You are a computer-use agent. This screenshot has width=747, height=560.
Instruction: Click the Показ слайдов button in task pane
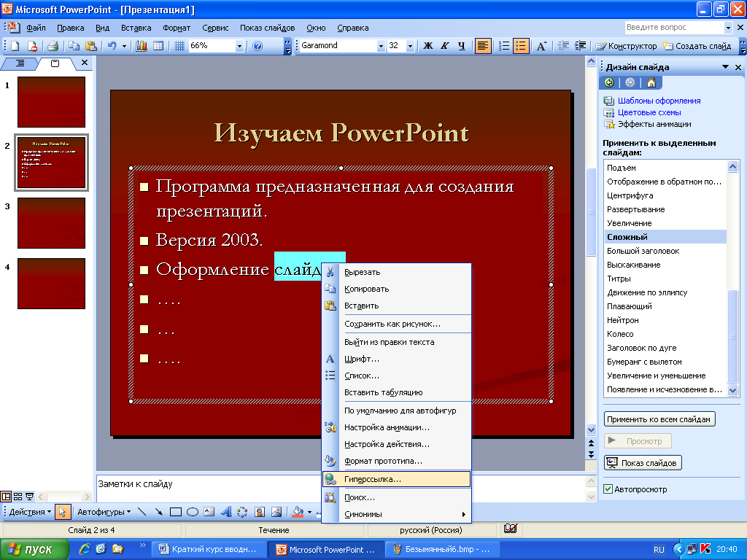[643, 463]
